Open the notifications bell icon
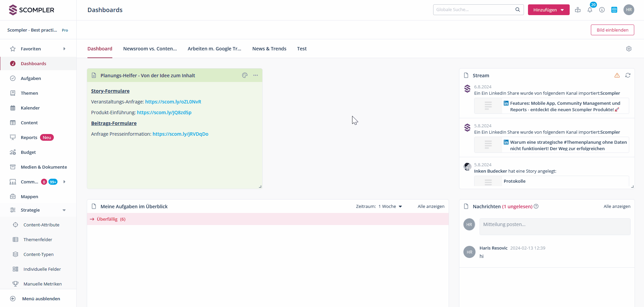644x307 pixels. tap(590, 10)
